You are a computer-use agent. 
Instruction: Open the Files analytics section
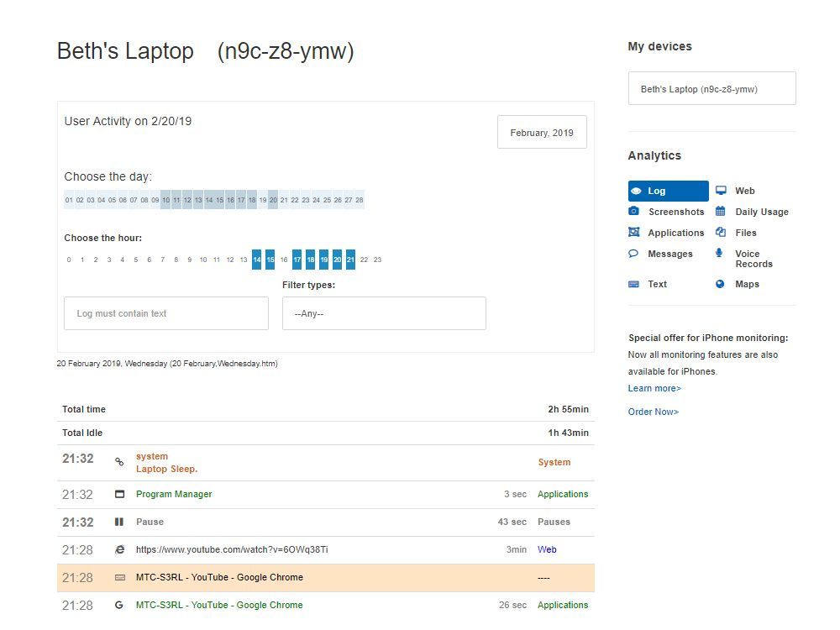coord(746,233)
